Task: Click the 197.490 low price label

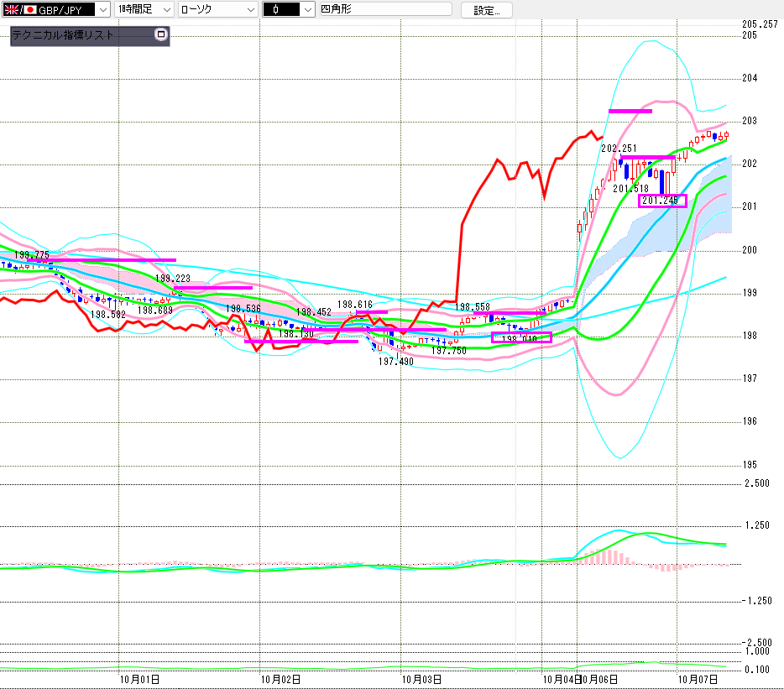Action: click(x=395, y=362)
